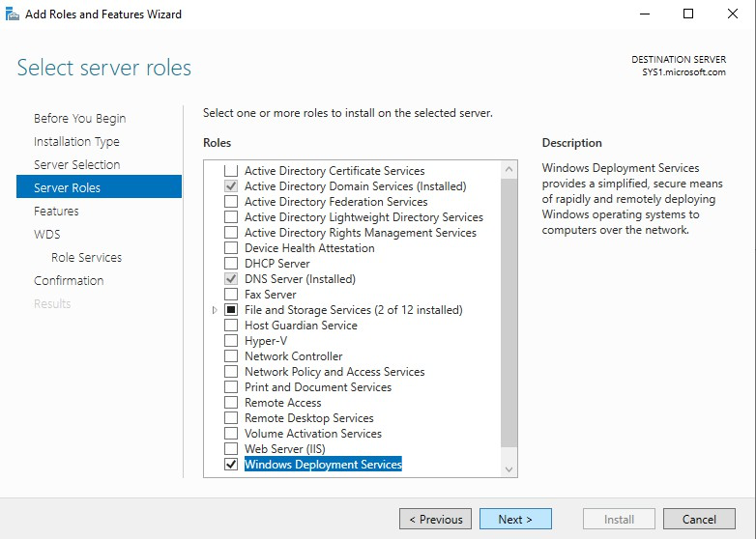Toggle File and Storage Services checkbox
Viewport: 756px width, 539px height.
(231, 309)
